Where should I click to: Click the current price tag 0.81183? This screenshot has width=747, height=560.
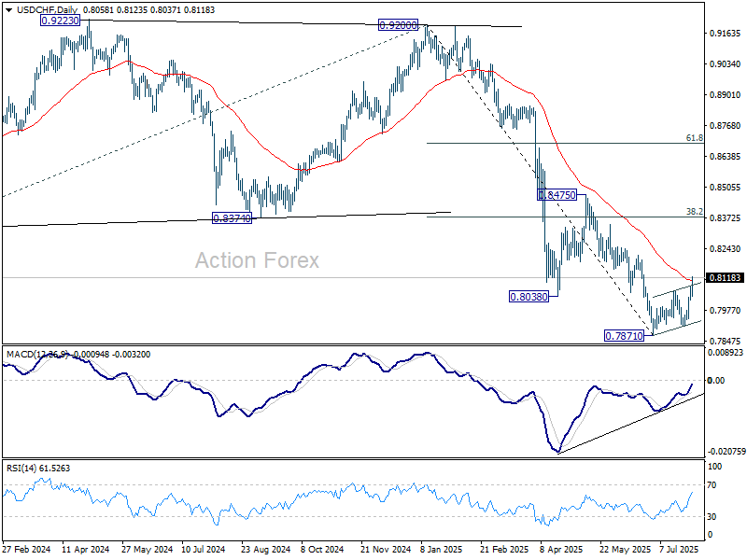coord(725,278)
